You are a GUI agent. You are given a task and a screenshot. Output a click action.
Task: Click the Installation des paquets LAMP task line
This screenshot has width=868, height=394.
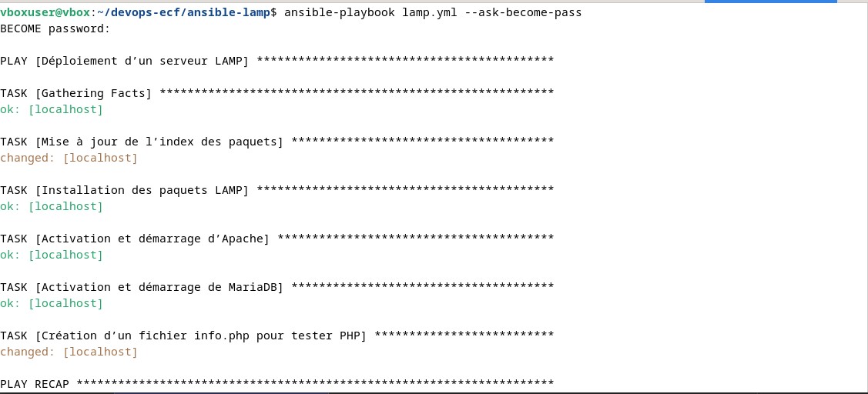125,191
